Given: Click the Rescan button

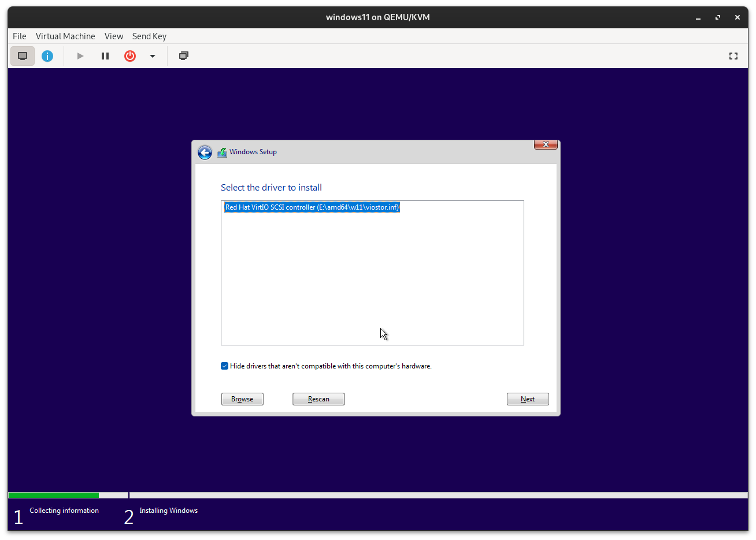Looking at the screenshot, I should pyautogui.click(x=318, y=399).
